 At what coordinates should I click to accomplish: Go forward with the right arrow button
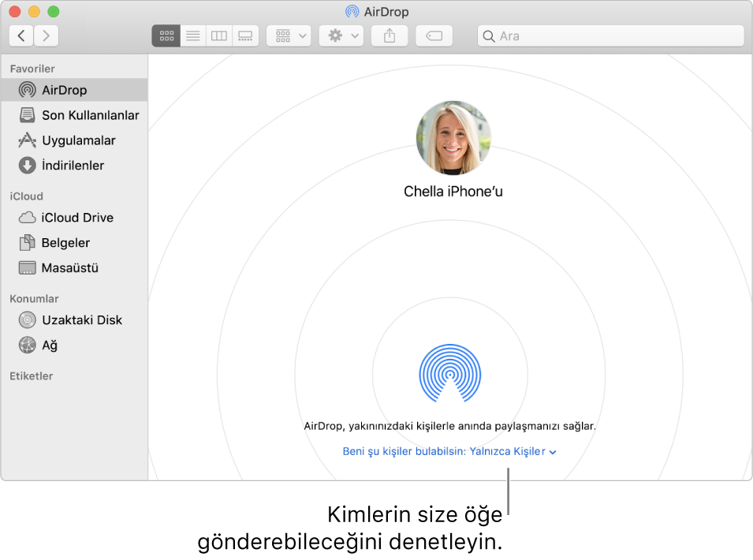[x=46, y=36]
